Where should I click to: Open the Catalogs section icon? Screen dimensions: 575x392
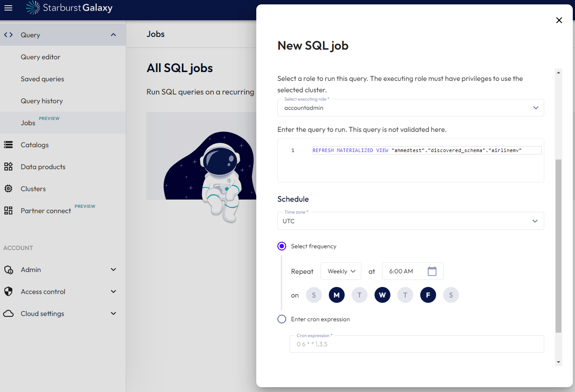pos(8,145)
